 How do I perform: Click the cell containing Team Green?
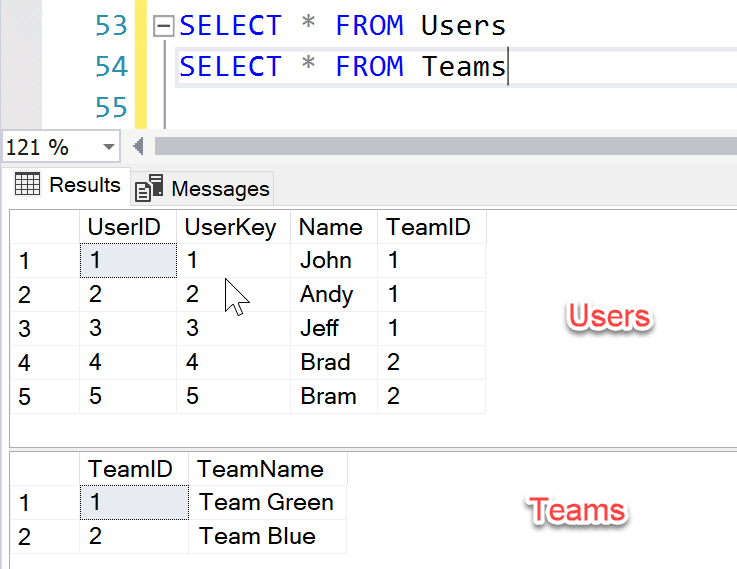click(x=266, y=502)
